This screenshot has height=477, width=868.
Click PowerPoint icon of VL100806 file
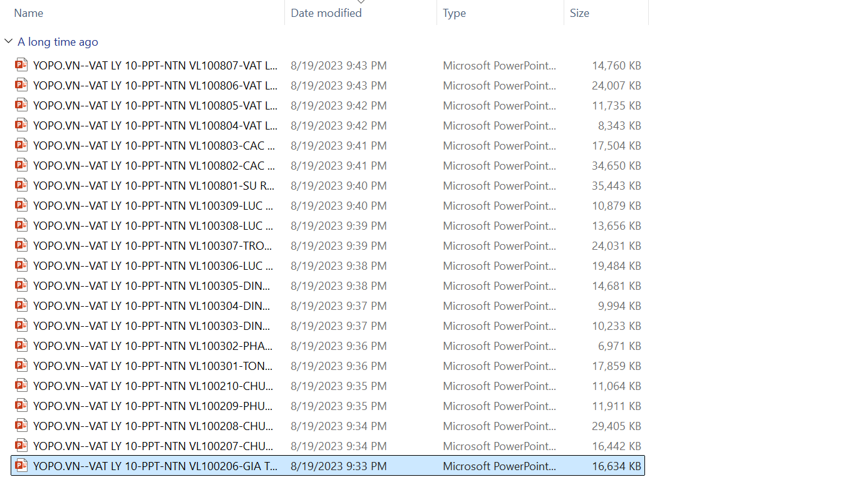(x=21, y=85)
